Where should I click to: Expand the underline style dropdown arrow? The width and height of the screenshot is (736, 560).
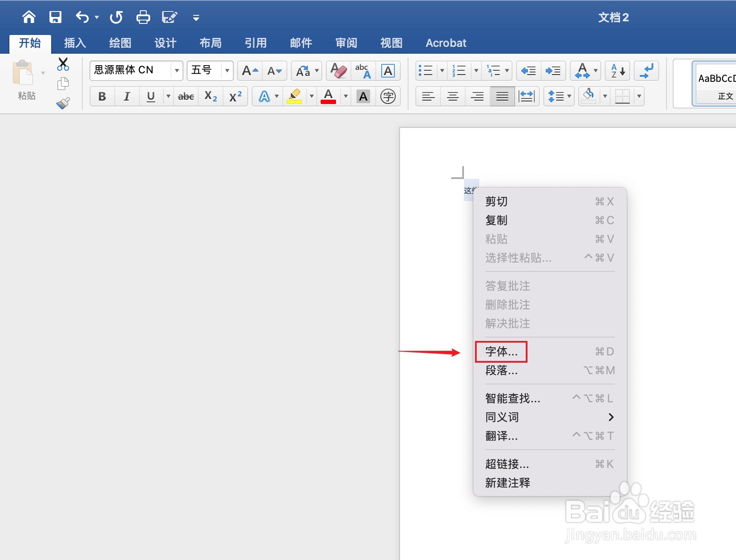coord(168,96)
